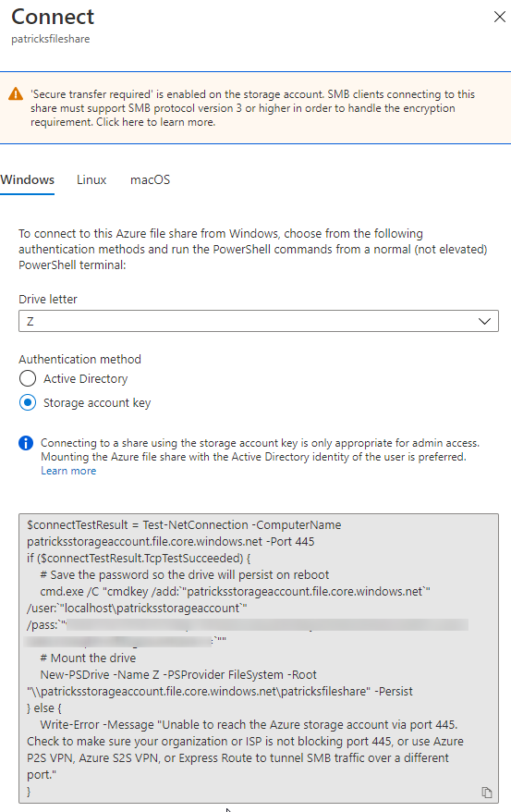
Task: Open the Learn more link
Action: [68, 471]
